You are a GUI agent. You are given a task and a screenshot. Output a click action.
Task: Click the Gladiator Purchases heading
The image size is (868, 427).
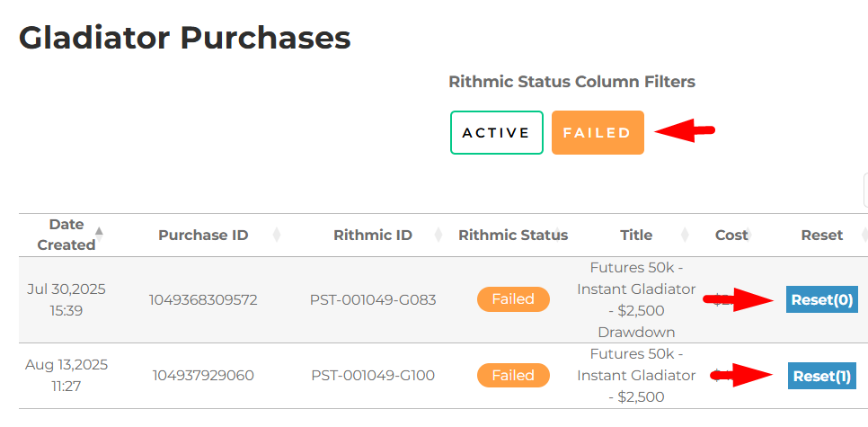[184, 38]
